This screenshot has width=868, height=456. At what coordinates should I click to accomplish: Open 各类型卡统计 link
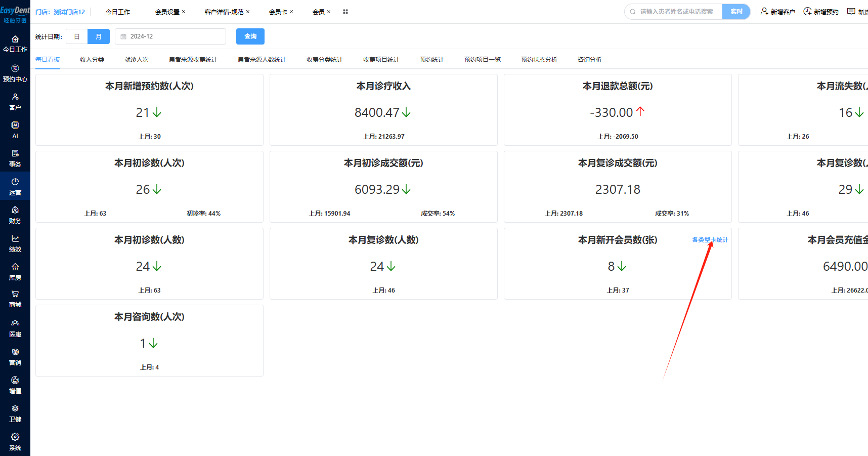pos(710,240)
